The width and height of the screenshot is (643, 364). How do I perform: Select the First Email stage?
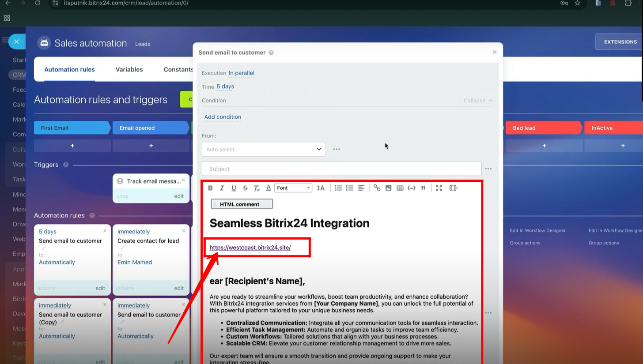72,128
